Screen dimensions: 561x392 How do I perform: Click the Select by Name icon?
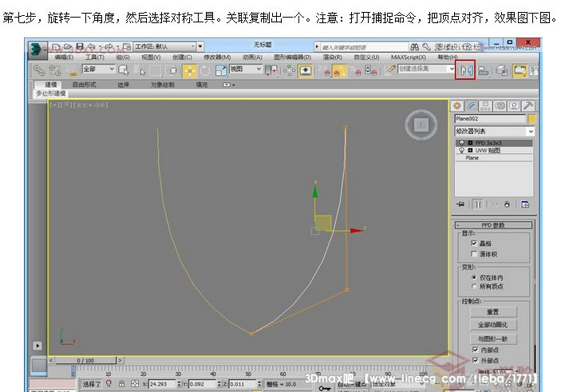(x=140, y=70)
